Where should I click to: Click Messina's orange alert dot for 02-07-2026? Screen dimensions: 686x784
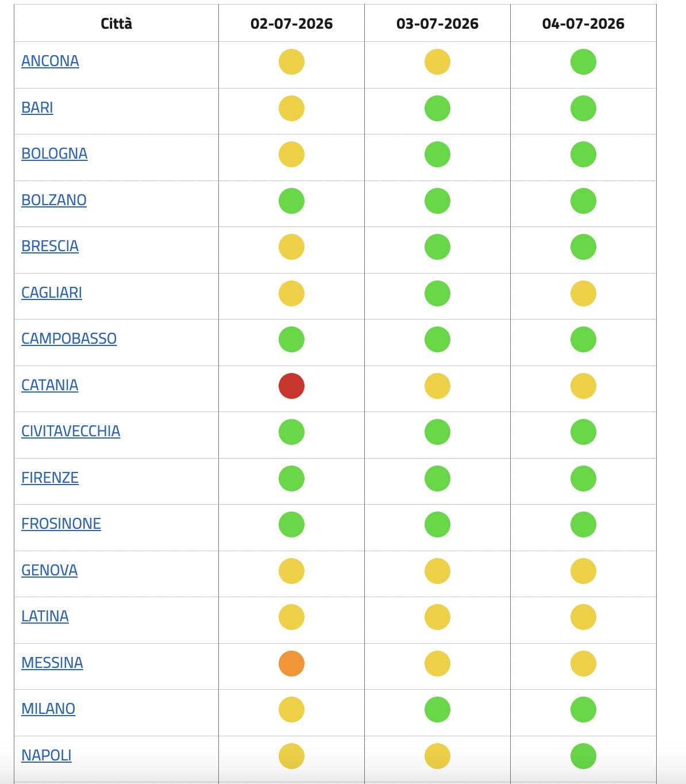point(291,663)
